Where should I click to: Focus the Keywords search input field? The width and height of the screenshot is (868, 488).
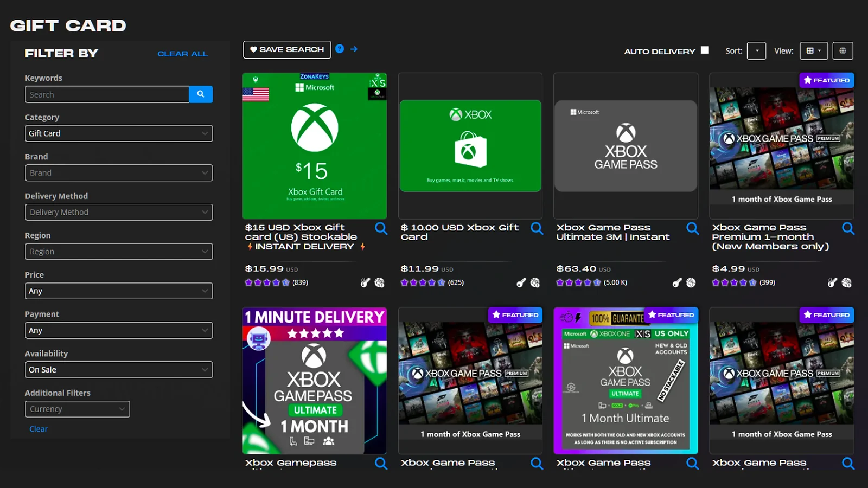107,94
